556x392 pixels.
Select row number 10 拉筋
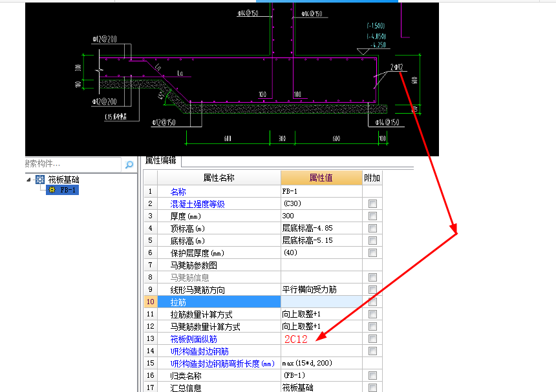[151, 302]
